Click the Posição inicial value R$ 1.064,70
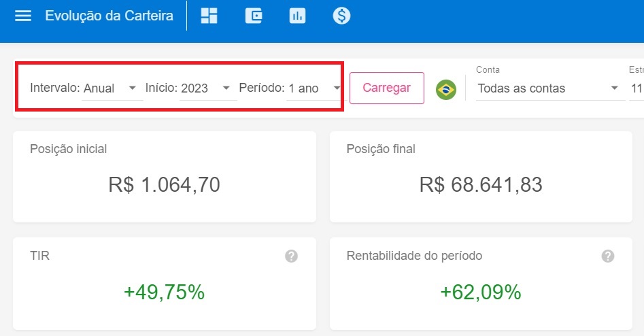Viewport: 644px width, 336px height. point(164,184)
